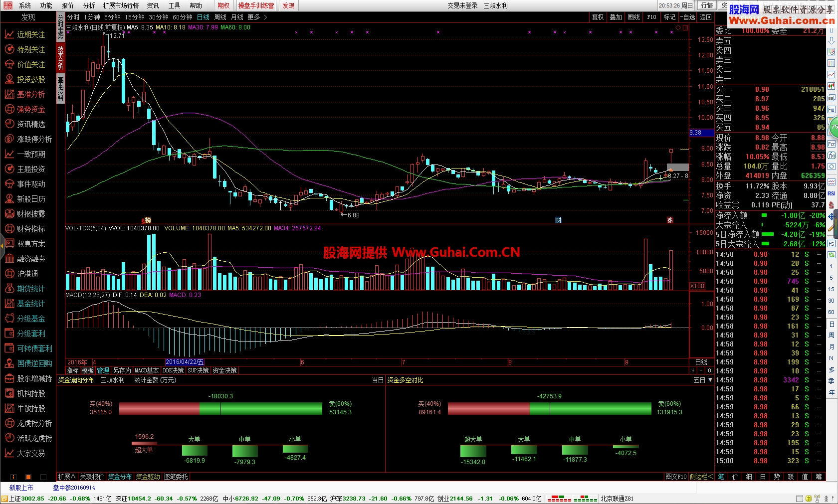Expand the 五日 period dropdown arrow

(x=710, y=380)
